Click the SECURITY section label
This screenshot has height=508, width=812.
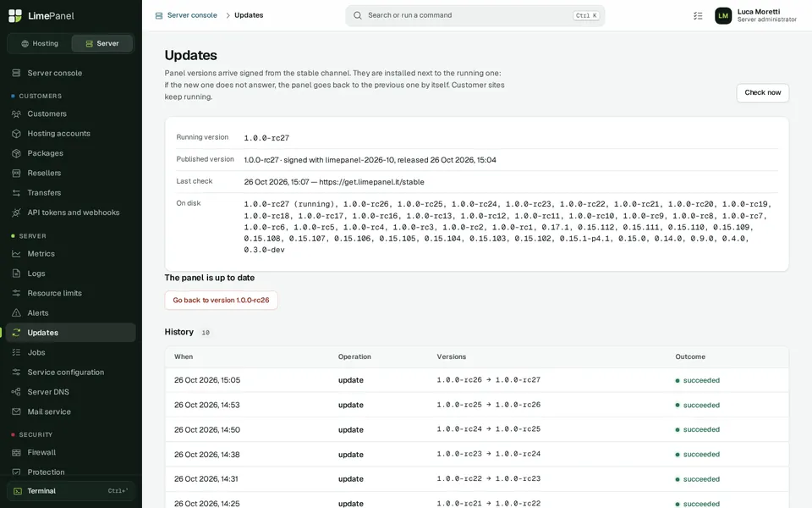[36, 435]
